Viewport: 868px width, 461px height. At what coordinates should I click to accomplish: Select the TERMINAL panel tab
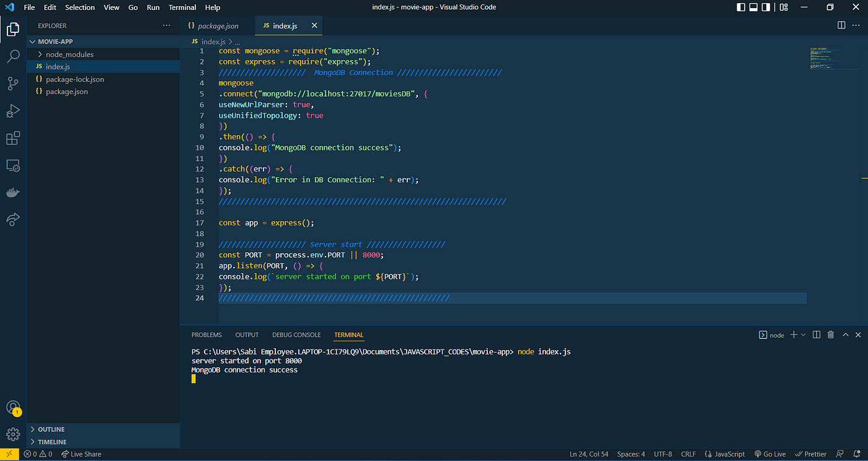click(x=348, y=335)
